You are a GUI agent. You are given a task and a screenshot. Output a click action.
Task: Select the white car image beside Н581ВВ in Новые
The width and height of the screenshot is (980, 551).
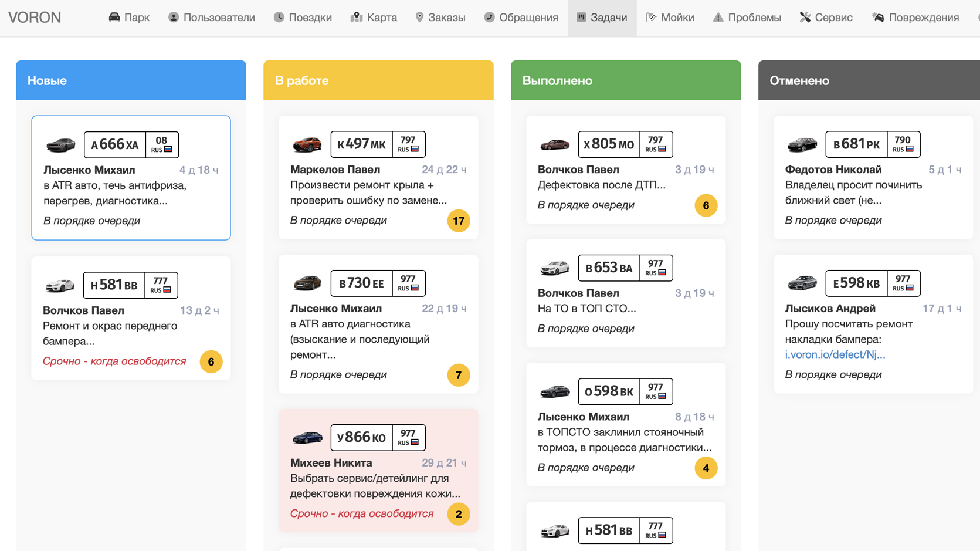click(x=60, y=286)
